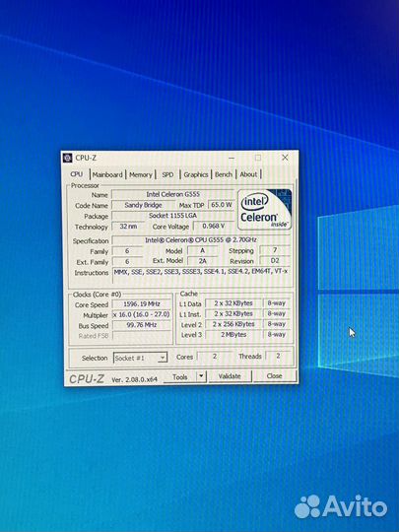
Task: Open the Tools dropdown arrow
Action: (x=202, y=376)
